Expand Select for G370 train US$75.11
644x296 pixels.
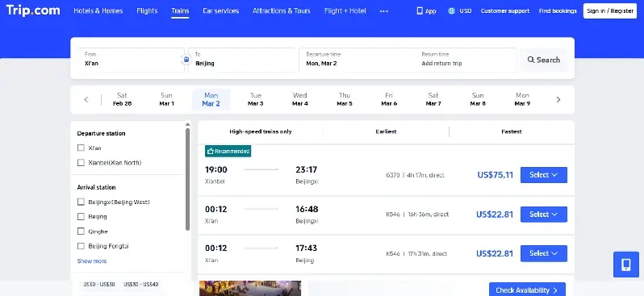[544, 175]
